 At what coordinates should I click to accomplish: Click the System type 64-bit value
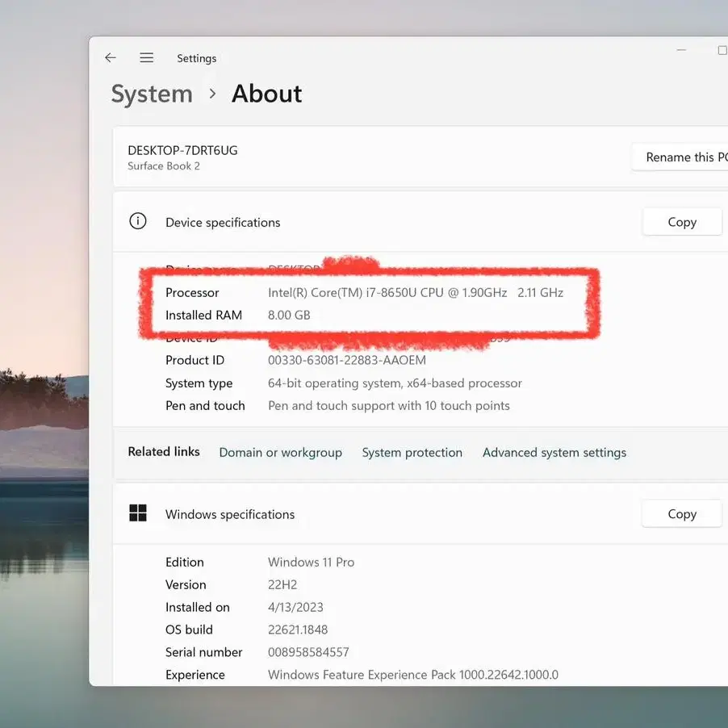tap(395, 383)
